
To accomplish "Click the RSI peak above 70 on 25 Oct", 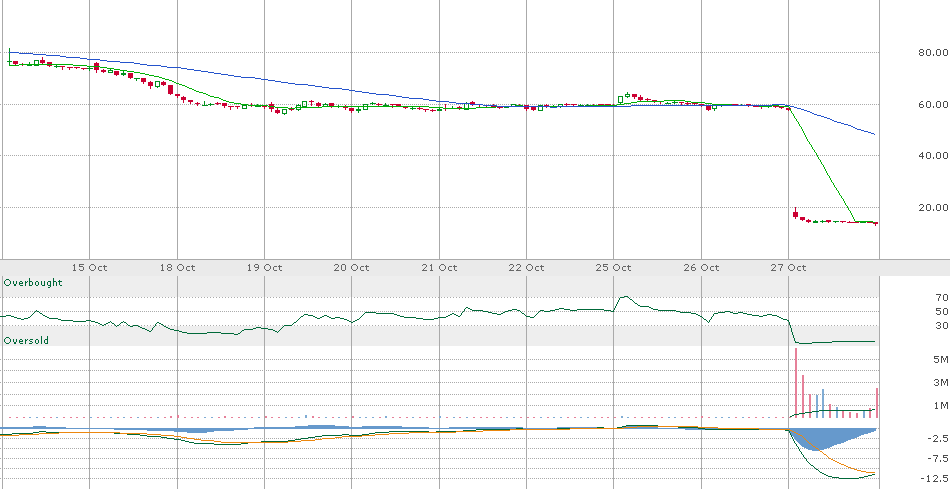I will (x=625, y=297).
